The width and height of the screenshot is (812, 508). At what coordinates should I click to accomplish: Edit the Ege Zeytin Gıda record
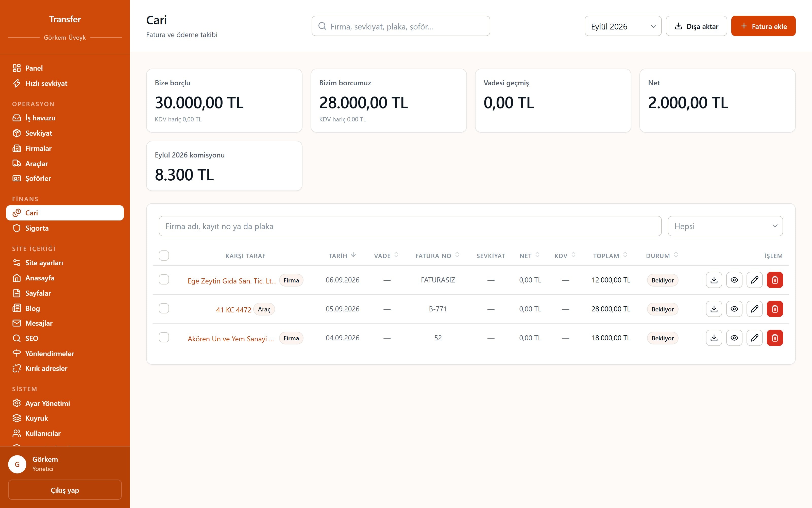pyautogui.click(x=754, y=280)
